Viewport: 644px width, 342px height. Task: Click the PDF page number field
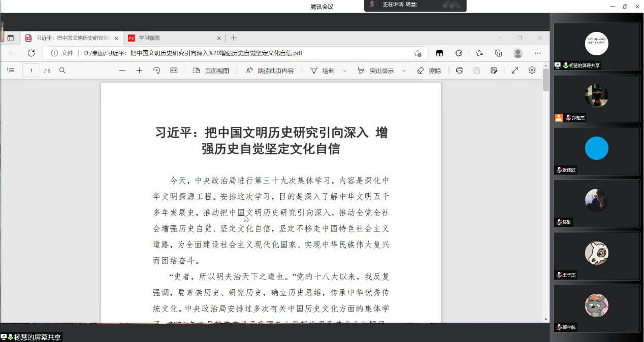pos(31,71)
